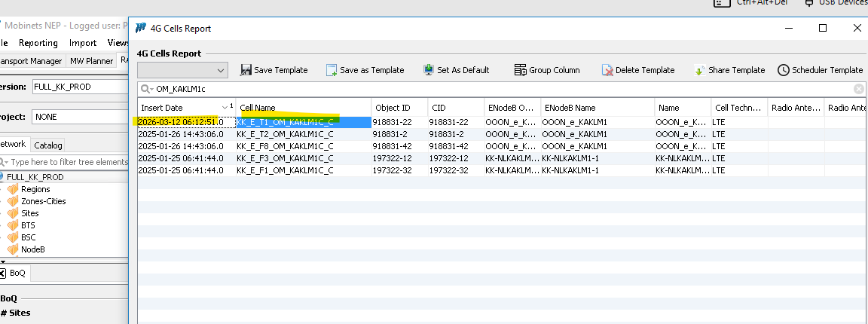Click the Save Template floppy disk icon
Image resolution: width=868 pixels, height=324 pixels.
(x=246, y=70)
